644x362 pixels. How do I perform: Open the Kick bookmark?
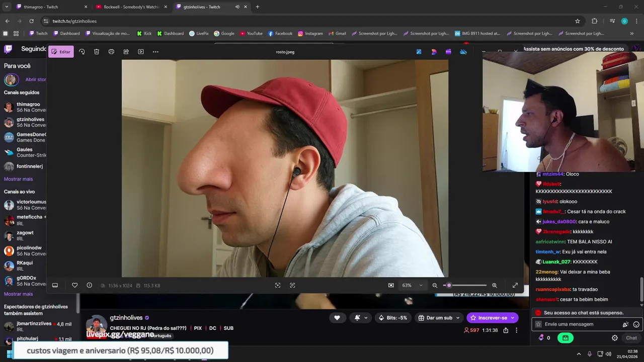pos(143,34)
